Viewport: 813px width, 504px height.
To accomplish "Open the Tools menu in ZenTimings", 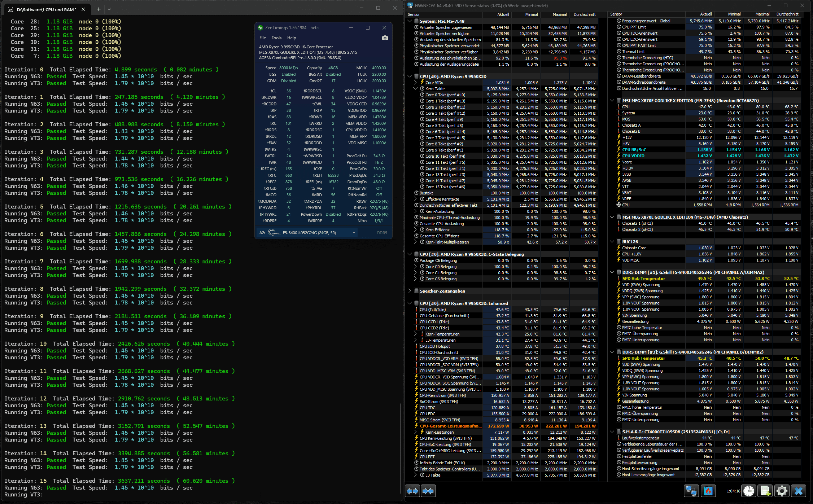I will click(276, 38).
